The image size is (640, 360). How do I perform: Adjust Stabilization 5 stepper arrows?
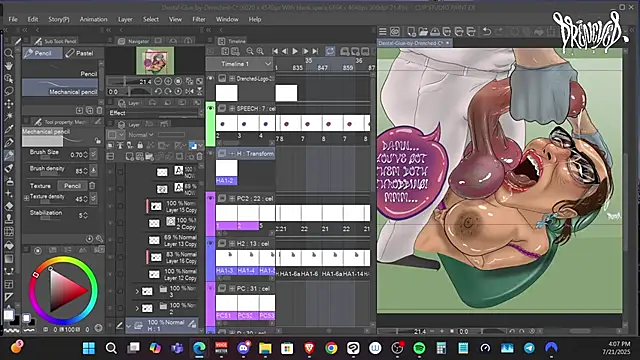pos(85,215)
